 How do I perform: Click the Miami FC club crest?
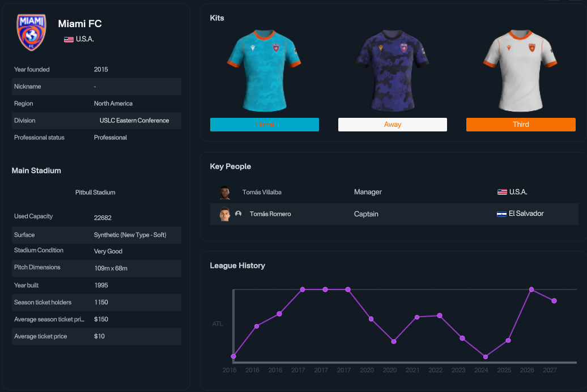pos(32,32)
